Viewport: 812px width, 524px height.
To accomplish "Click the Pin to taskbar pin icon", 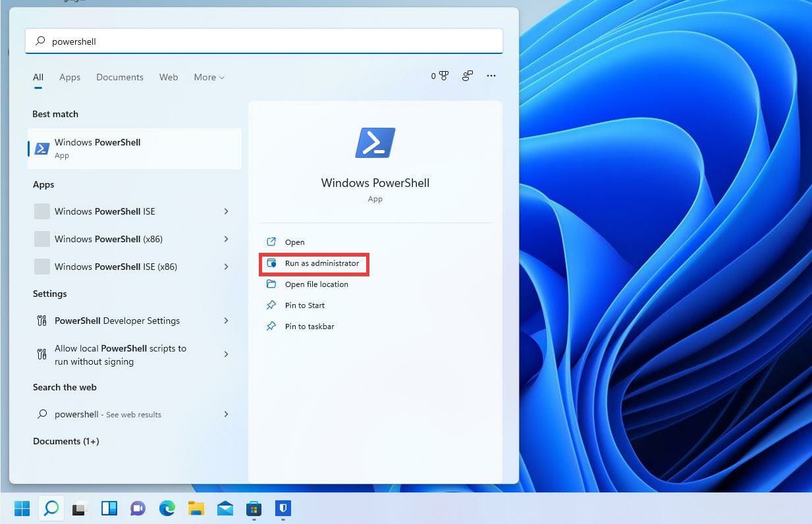I will pyautogui.click(x=271, y=326).
